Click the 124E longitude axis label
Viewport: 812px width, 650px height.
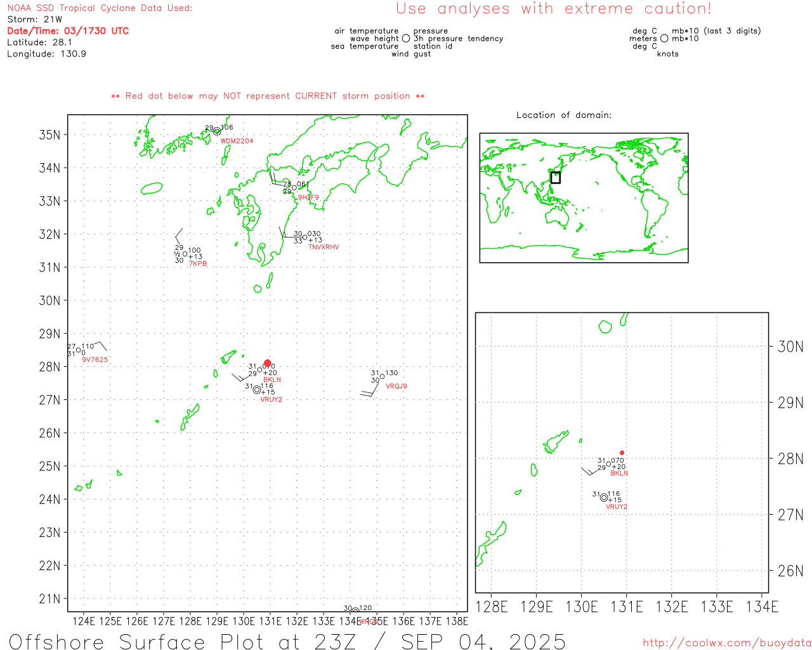pyautogui.click(x=84, y=621)
